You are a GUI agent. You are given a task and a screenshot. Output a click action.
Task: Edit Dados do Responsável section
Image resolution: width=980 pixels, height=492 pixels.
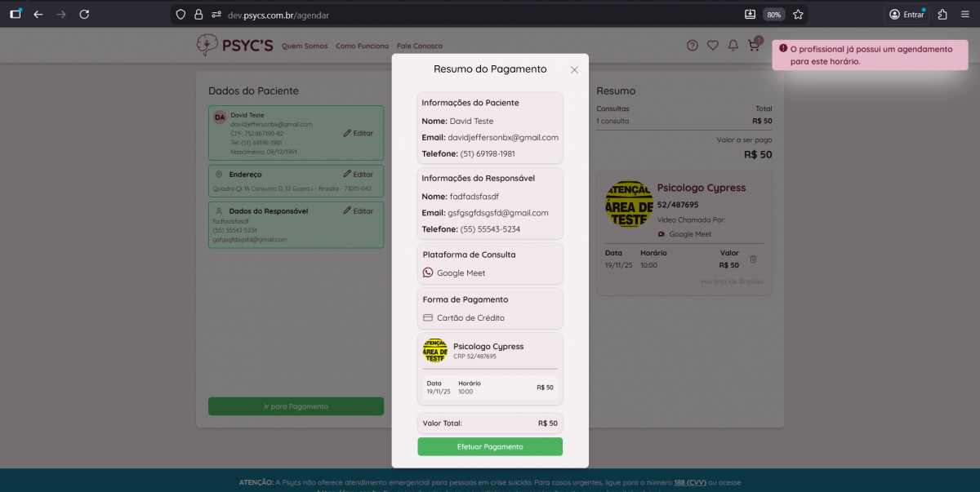pos(359,211)
